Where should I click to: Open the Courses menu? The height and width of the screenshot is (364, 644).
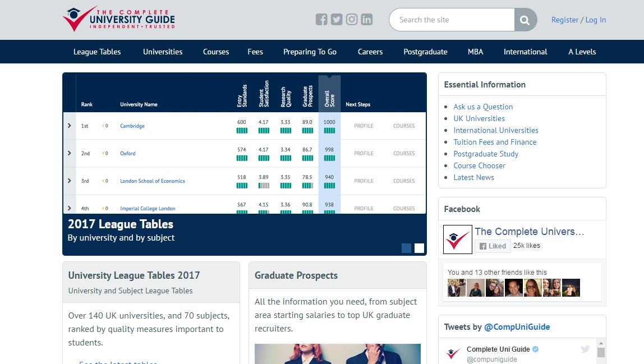point(216,52)
